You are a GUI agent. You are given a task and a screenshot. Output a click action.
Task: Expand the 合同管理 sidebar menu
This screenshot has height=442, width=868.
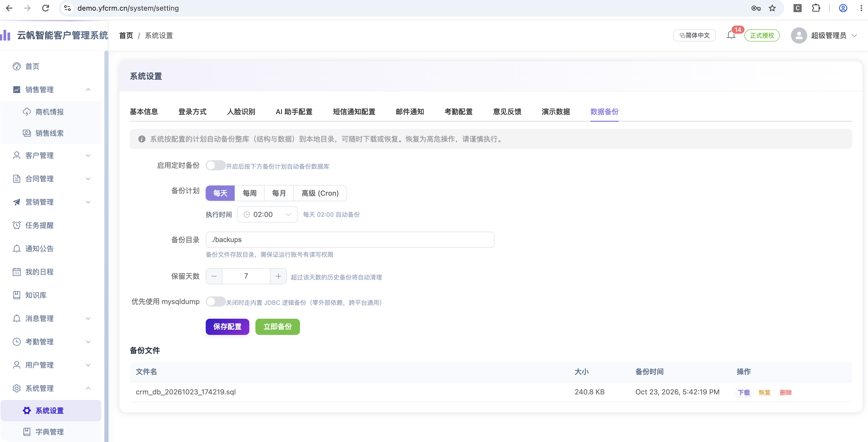[x=88, y=179]
